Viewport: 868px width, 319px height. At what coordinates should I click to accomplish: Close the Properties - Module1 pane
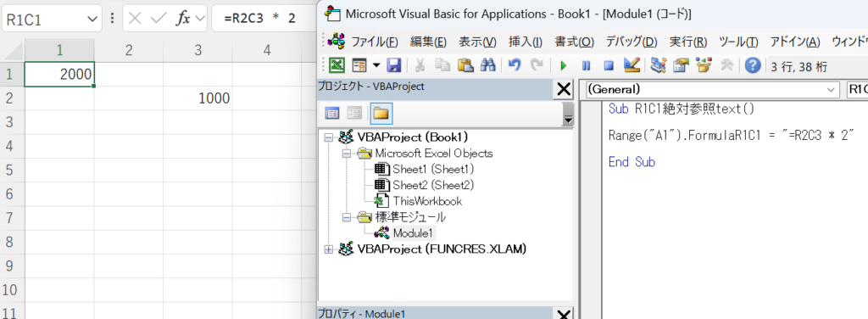(x=564, y=314)
